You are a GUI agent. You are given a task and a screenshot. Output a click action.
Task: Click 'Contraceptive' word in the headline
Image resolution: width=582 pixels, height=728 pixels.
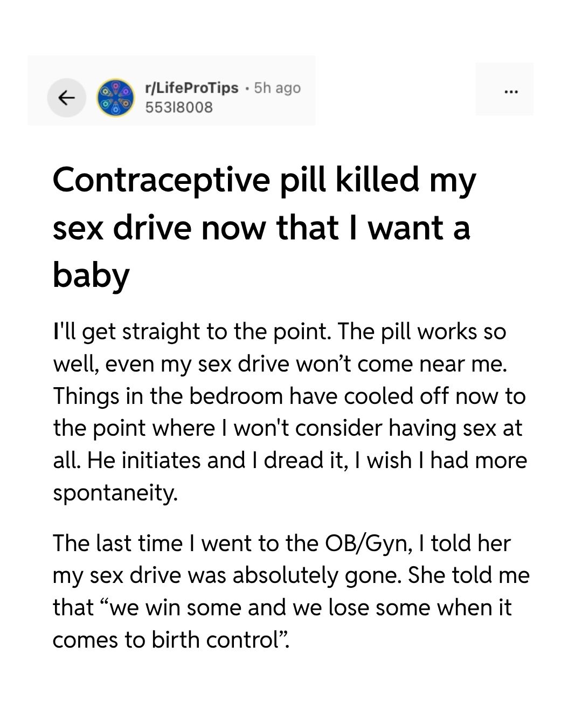pyautogui.click(x=160, y=181)
